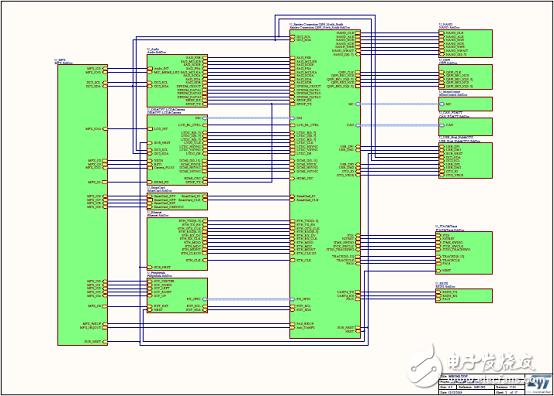The image size is (554, 396).
Task: Click the NAND_CLE port on NAND block
Action: (x=441, y=33)
